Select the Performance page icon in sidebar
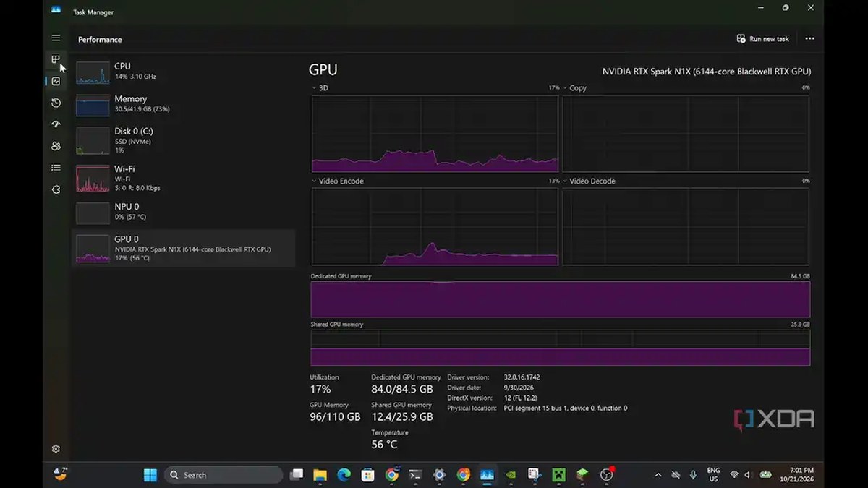This screenshot has width=868, height=488. point(56,81)
